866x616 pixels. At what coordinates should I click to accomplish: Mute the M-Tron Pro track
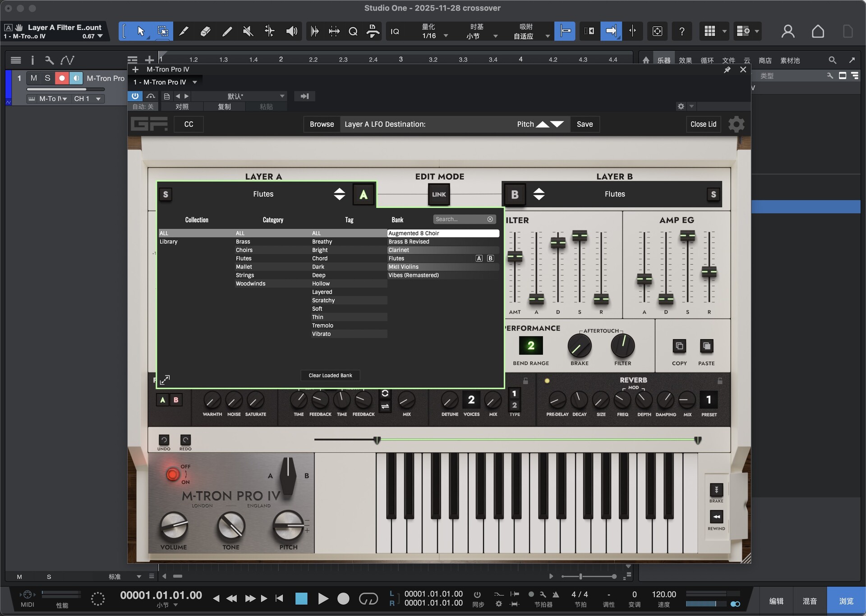[34, 78]
